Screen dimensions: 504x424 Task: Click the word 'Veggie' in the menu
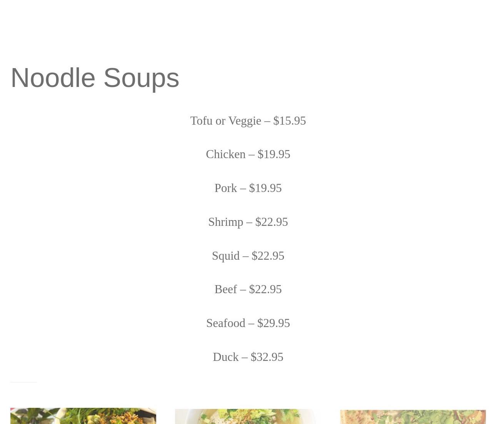tap(244, 121)
